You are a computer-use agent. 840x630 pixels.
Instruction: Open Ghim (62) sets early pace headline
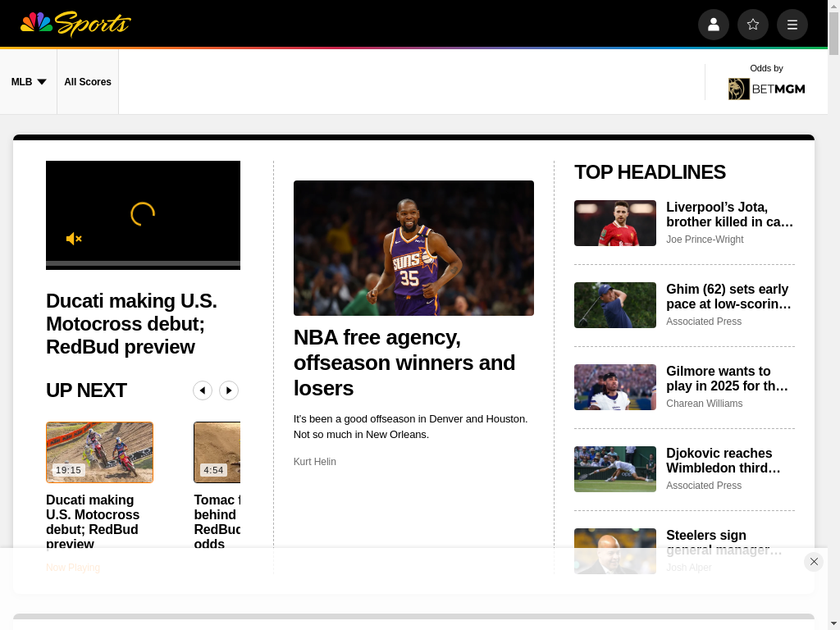pyautogui.click(x=728, y=296)
